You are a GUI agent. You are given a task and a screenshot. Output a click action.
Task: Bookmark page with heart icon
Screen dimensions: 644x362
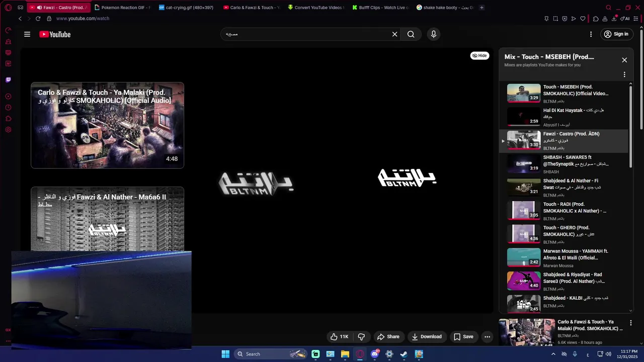click(583, 19)
